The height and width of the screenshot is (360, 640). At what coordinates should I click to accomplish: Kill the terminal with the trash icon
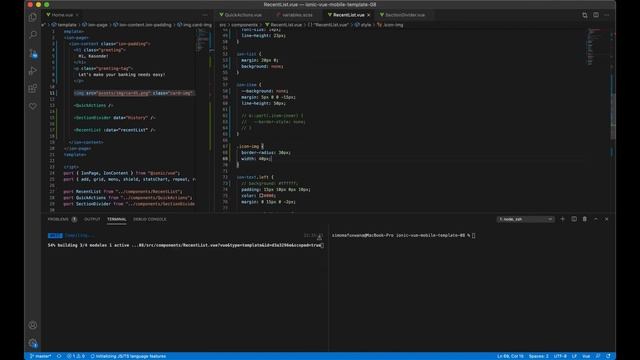584,219
